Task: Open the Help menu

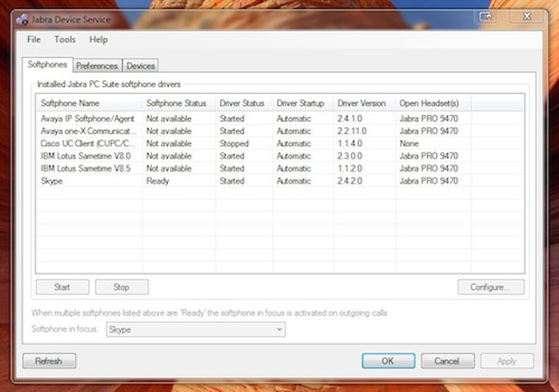Action: (x=99, y=39)
